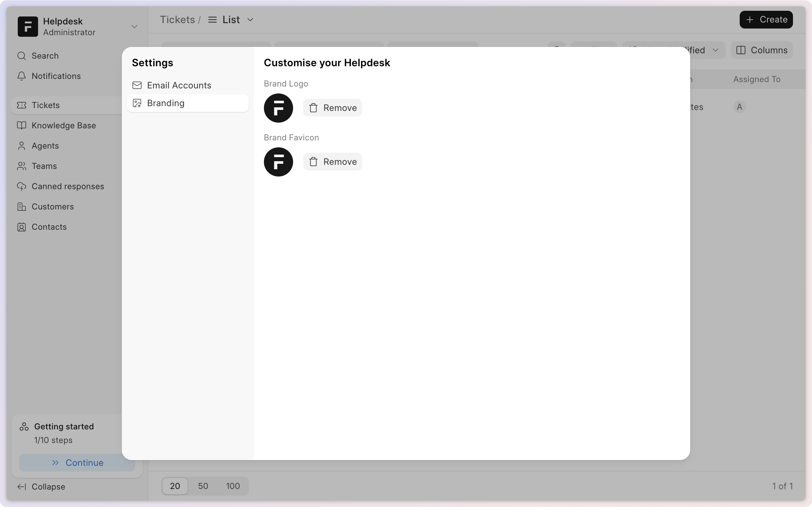
Task: Open Notifications via the bell icon
Action: [22, 76]
